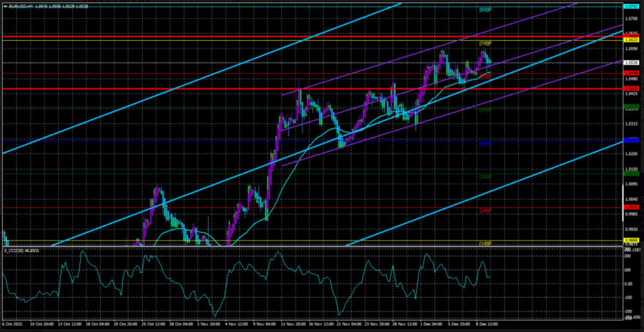Click the red 1.0010 price tag

(x=632, y=207)
